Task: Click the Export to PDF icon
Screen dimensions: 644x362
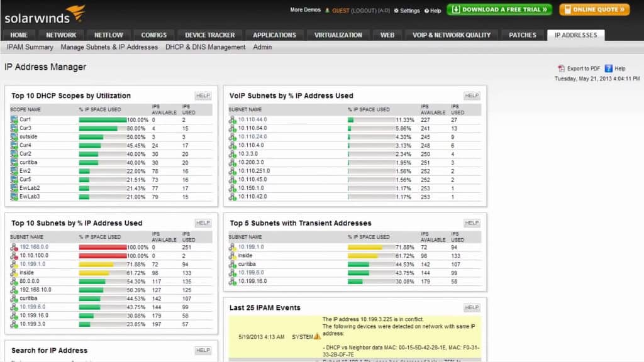Action: point(562,69)
